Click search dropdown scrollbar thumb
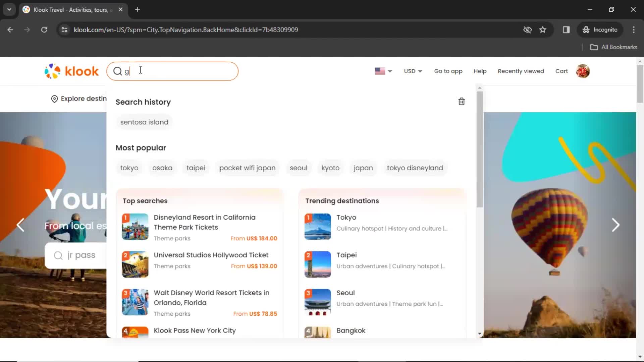 coord(480,149)
